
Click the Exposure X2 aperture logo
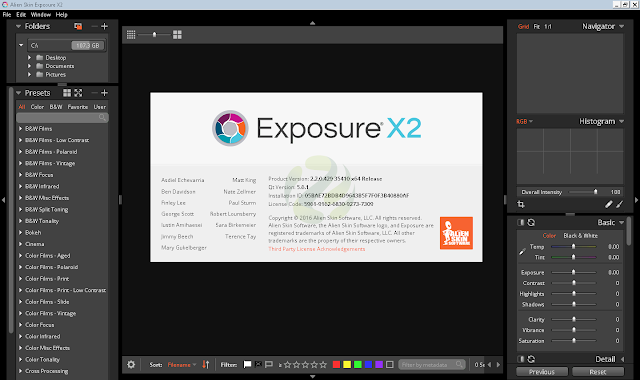click(230, 128)
